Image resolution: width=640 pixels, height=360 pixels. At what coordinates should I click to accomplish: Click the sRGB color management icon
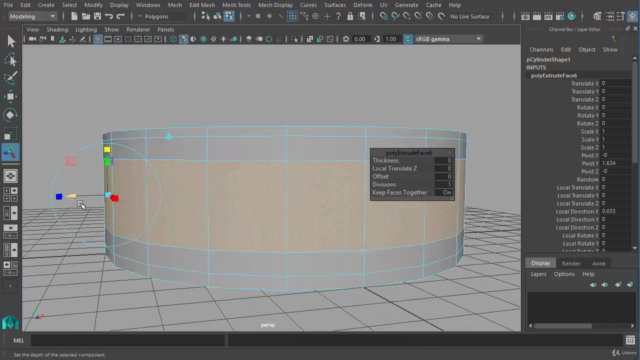(x=408, y=39)
